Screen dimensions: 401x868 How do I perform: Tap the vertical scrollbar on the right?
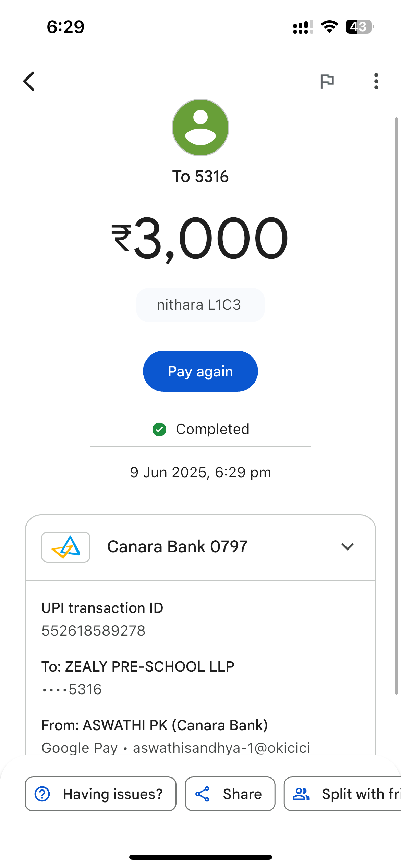tap(396, 405)
